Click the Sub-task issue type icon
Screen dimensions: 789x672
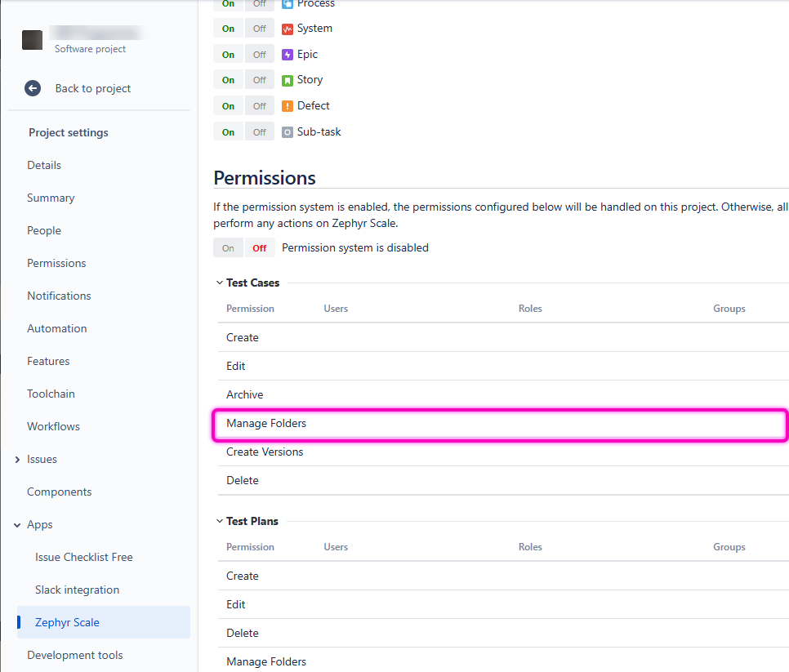point(288,132)
